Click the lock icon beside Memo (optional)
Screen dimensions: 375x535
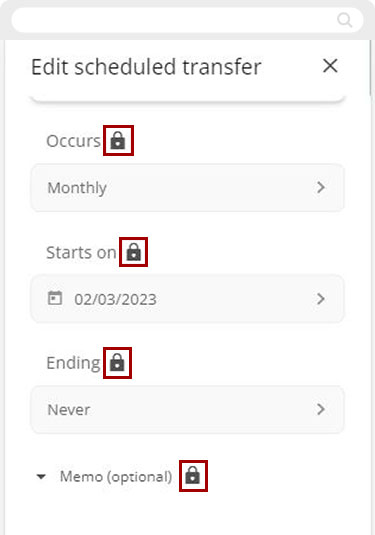click(193, 476)
